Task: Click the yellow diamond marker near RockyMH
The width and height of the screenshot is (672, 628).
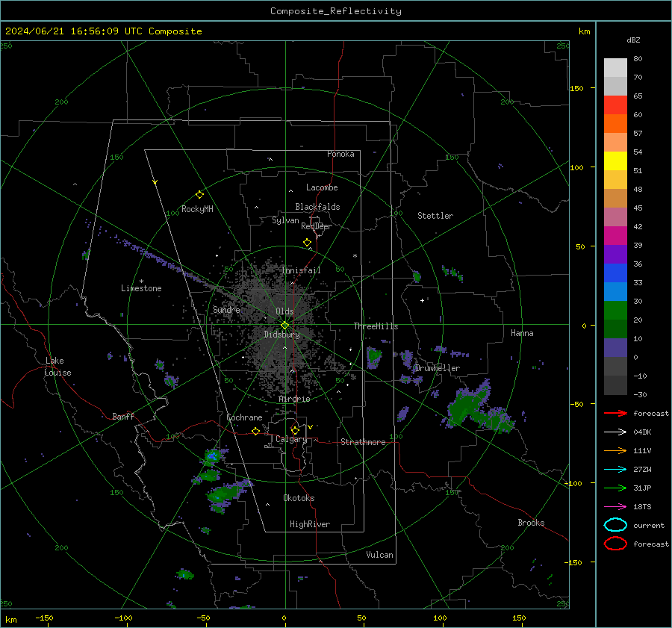Action: pos(199,195)
